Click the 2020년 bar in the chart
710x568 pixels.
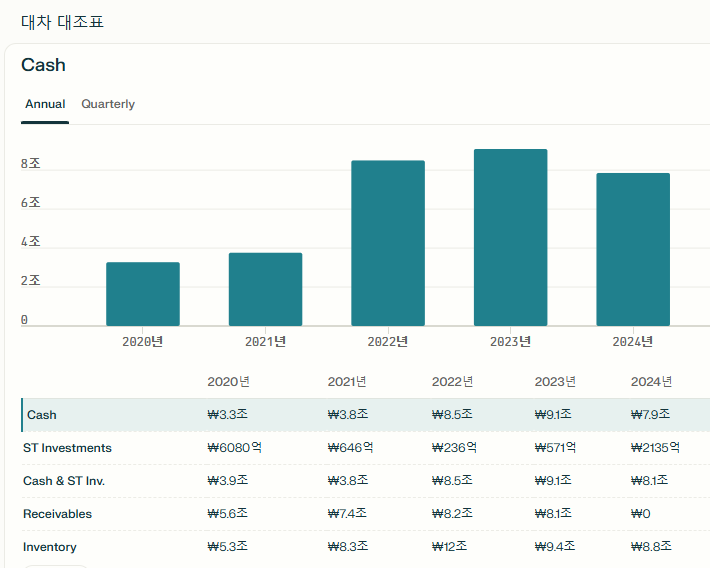143,294
